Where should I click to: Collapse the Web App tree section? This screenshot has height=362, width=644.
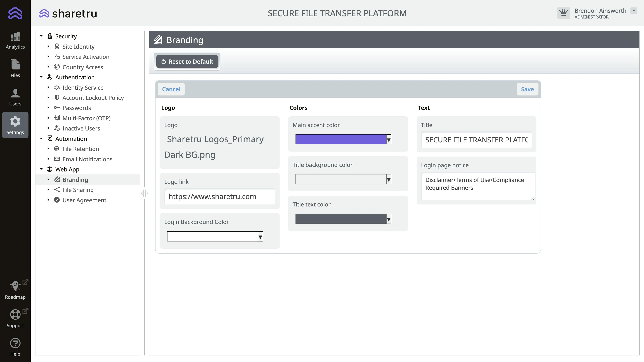(41, 169)
